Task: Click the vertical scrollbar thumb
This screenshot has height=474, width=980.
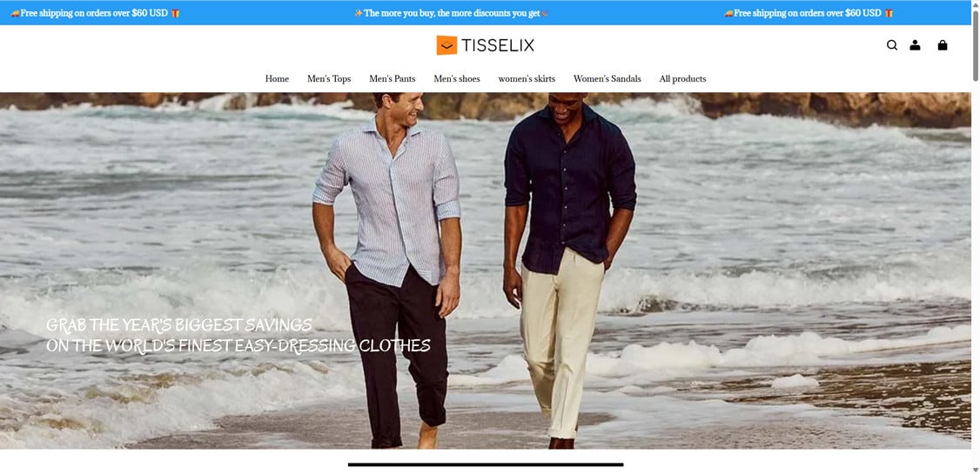Action: click(976, 45)
